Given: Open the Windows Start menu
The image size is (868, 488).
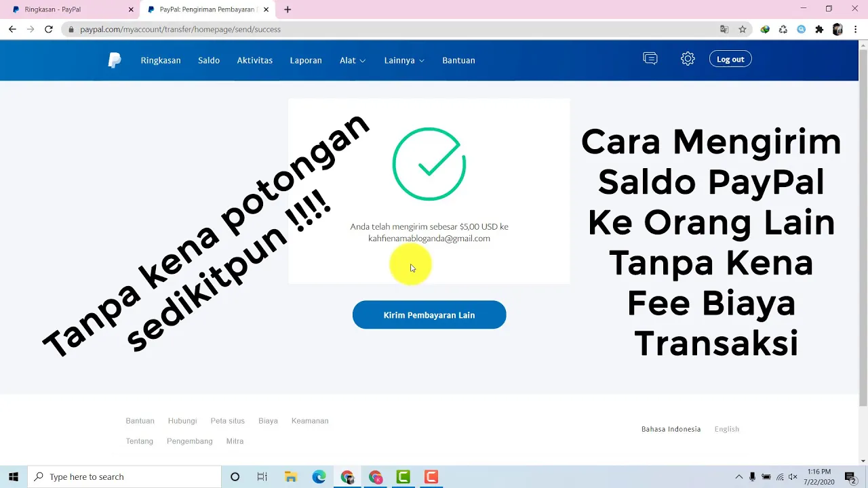Looking at the screenshot, I should (x=14, y=476).
